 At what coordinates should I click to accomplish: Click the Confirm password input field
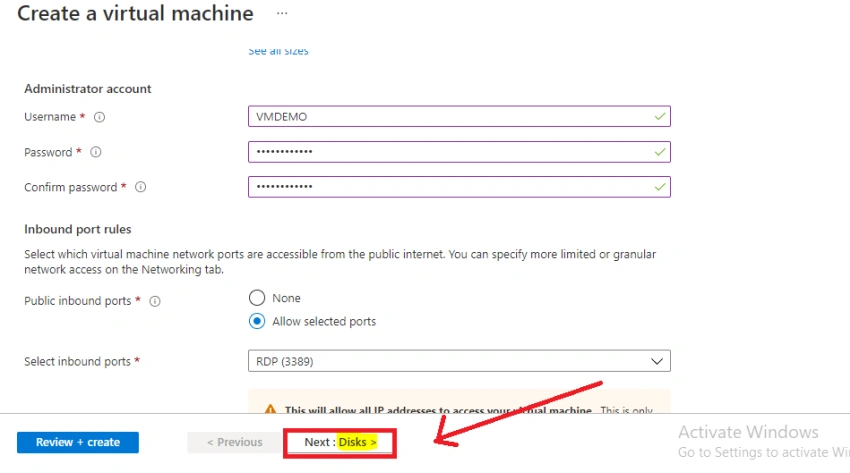pyautogui.click(x=459, y=187)
